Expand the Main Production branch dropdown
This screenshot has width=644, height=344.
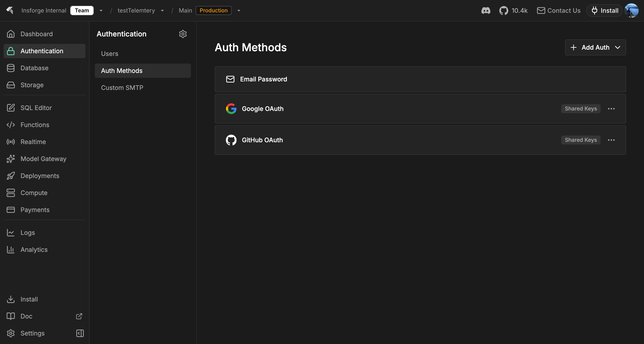pyautogui.click(x=239, y=11)
